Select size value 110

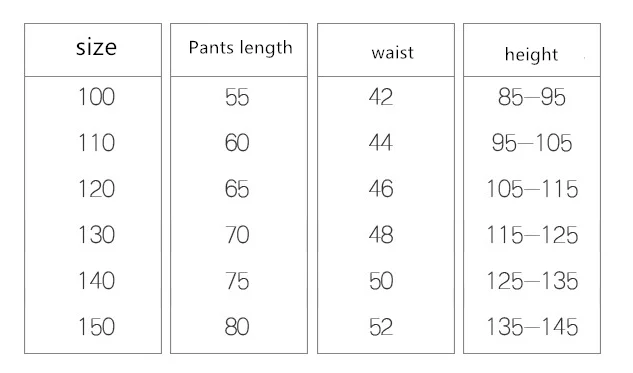point(96,143)
